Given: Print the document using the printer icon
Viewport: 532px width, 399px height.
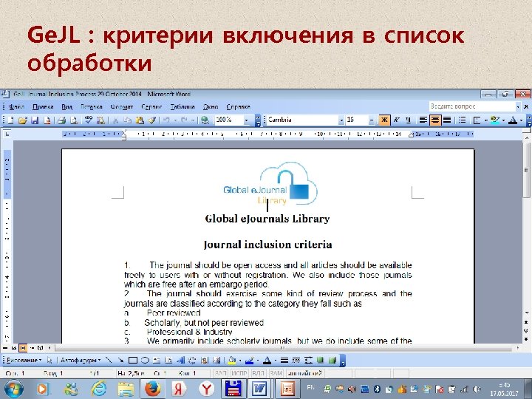Looking at the screenshot, I should (x=61, y=120).
